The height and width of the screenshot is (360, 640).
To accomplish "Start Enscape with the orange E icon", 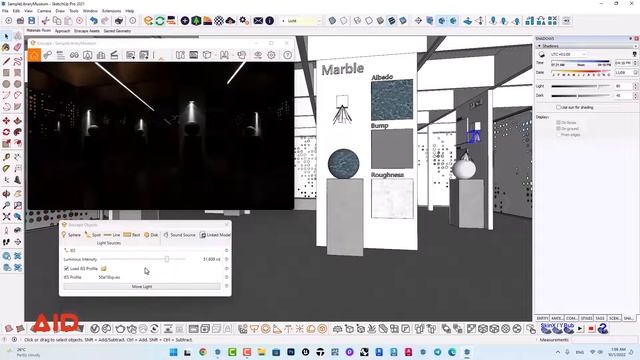I will point(148,20).
